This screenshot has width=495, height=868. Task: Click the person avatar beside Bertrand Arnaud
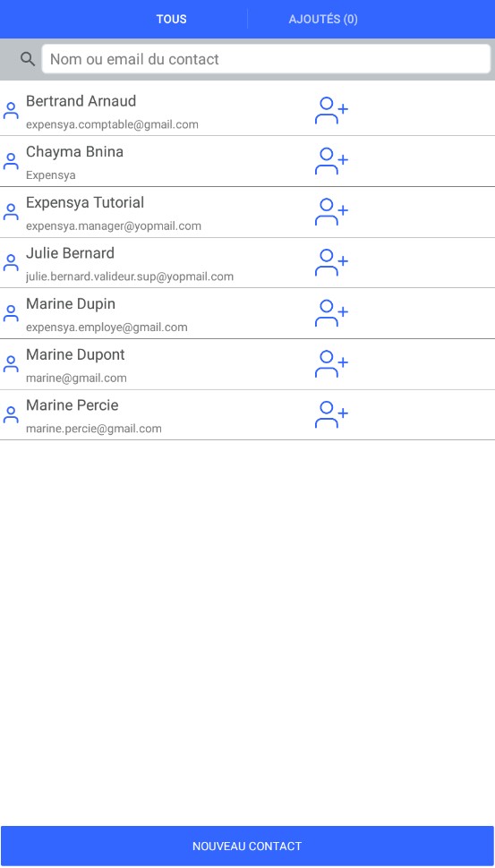pos(11,110)
